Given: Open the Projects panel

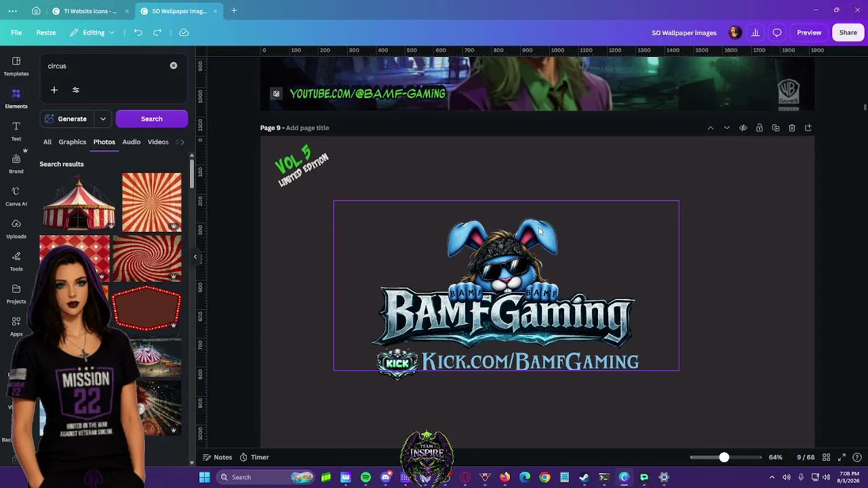Looking at the screenshot, I should [x=16, y=293].
